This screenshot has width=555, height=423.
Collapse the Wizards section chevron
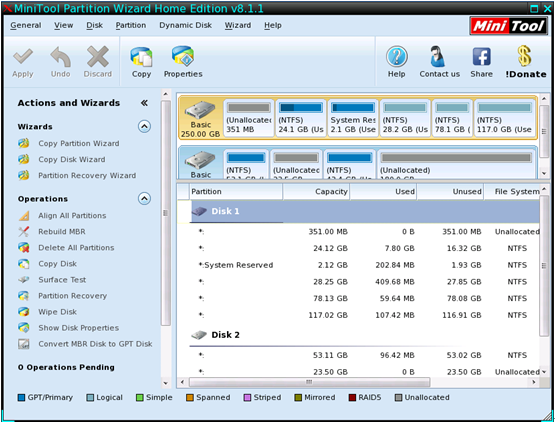point(144,126)
